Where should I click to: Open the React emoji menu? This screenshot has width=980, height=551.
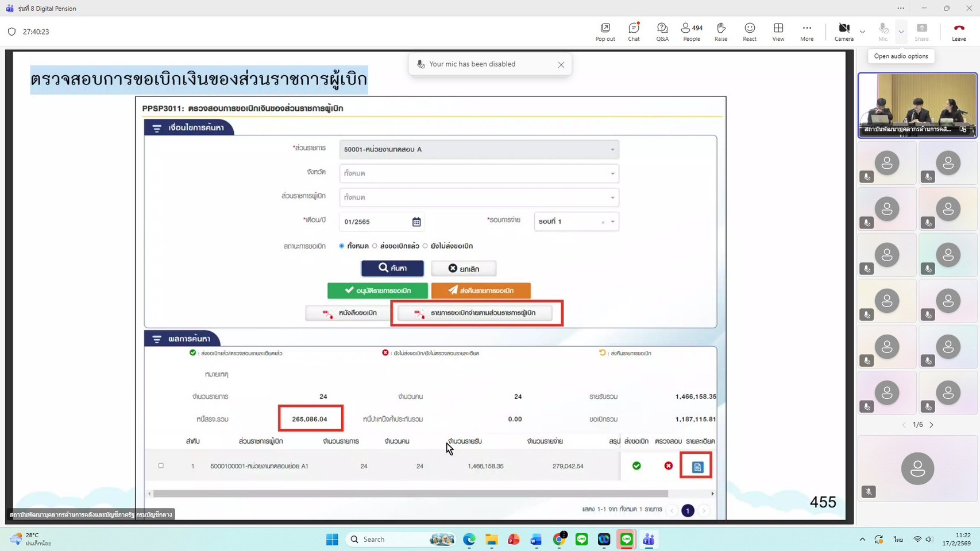pyautogui.click(x=750, y=32)
